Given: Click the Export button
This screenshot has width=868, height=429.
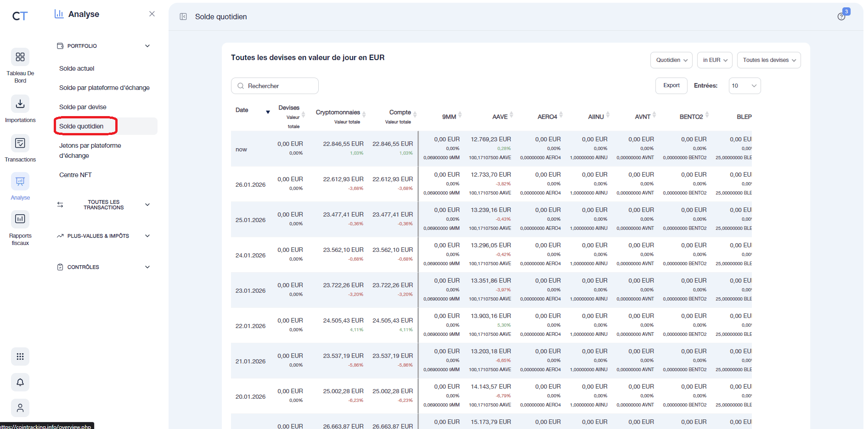Looking at the screenshot, I should click(671, 85).
